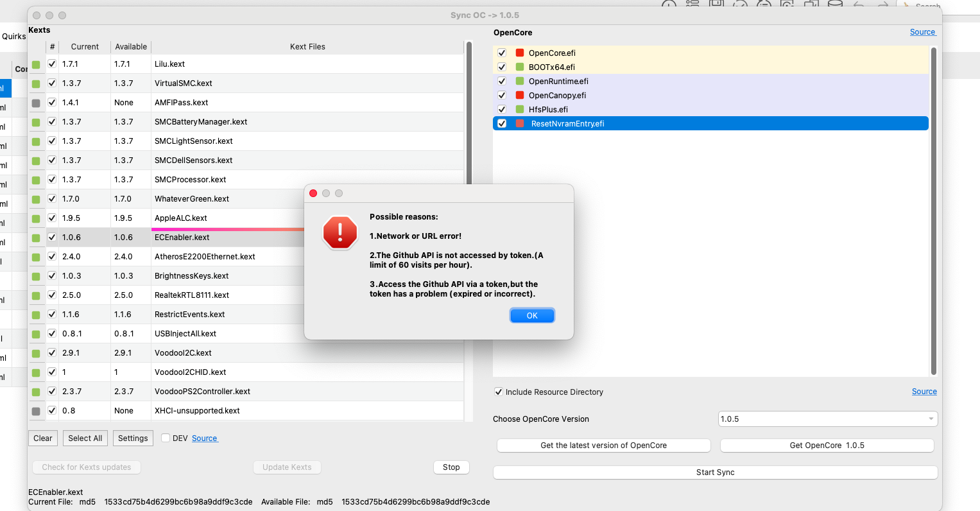Enable the DEV checkbox

pyautogui.click(x=166, y=438)
